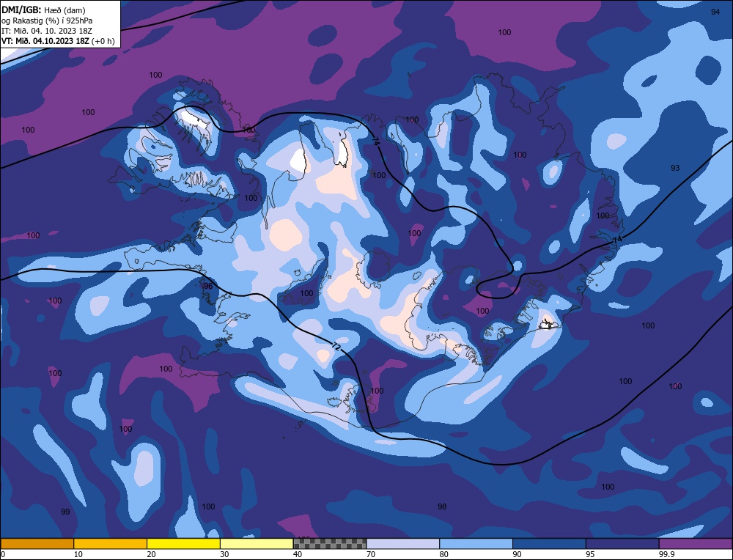
Task: Click the '72' contour line label
Action: (336, 347)
